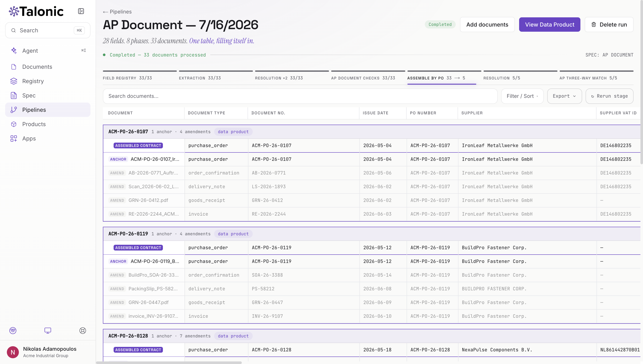
Task: Open the Agent sparkle icon
Action: [x=14, y=51]
